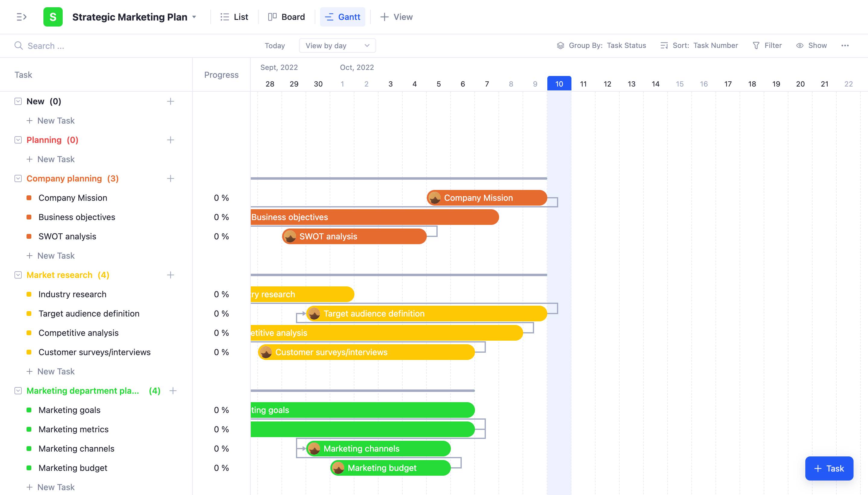This screenshot has height=495, width=868.
Task: Click the Today button
Action: pyautogui.click(x=275, y=45)
